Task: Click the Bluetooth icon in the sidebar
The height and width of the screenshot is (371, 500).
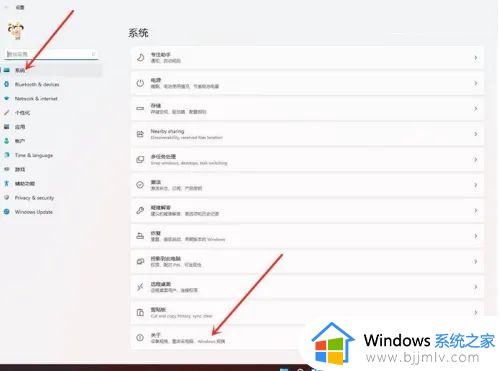Action: [x=7, y=84]
